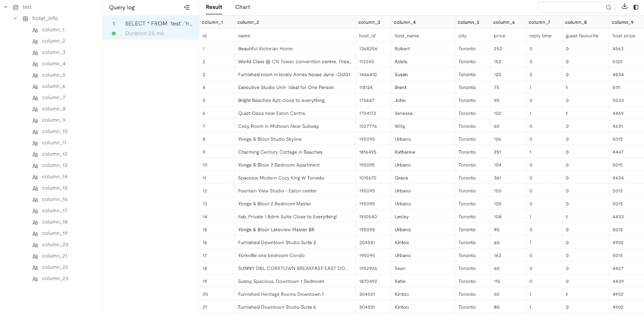The width and height of the screenshot is (644, 313).
Task: Click the download results icon
Action: [x=624, y=7]
